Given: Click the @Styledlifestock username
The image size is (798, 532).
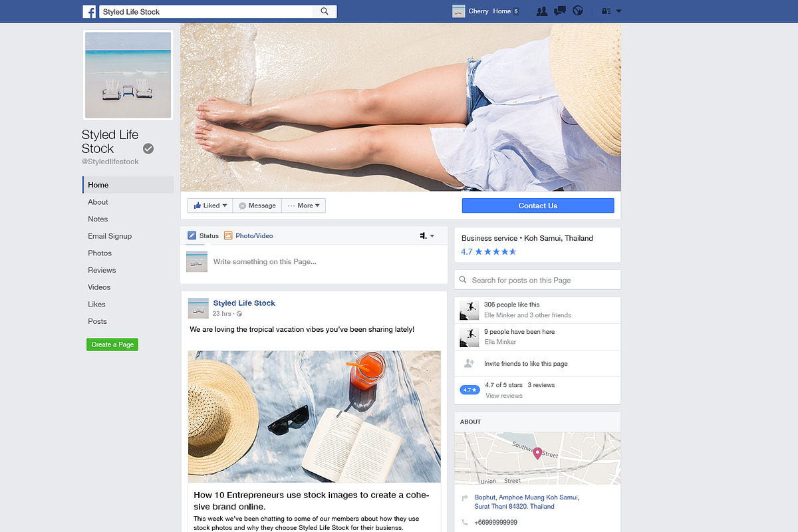Looking at the screenshot, I should (x=110, y=162).
